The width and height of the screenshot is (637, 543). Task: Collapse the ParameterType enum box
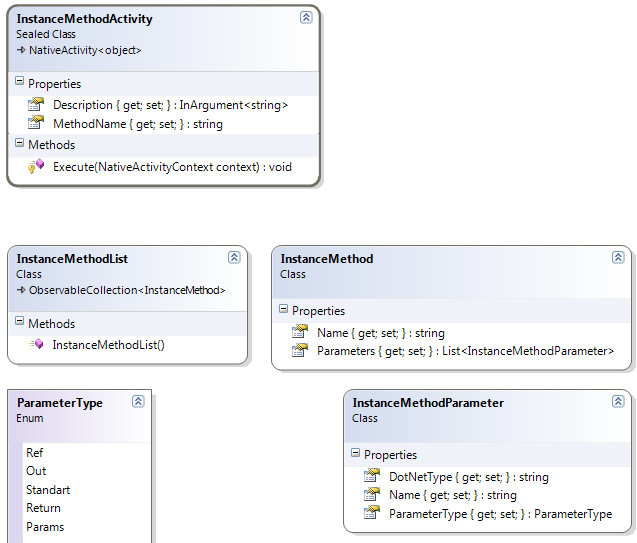coord(138,402)
